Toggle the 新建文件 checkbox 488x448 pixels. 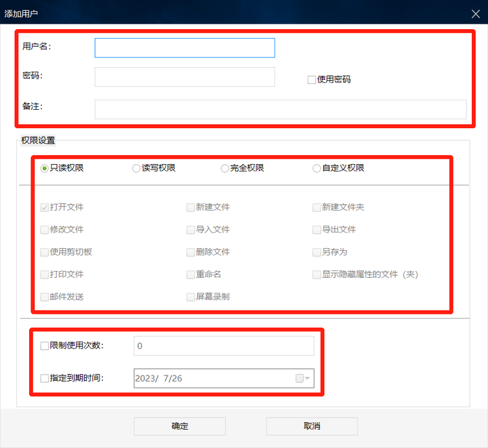click(190, 207)
